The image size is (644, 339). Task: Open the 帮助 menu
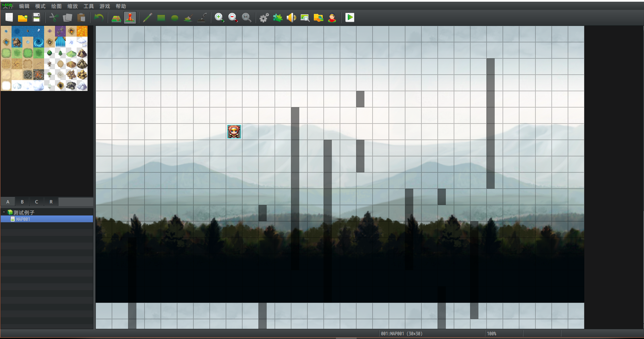[121, 6]
